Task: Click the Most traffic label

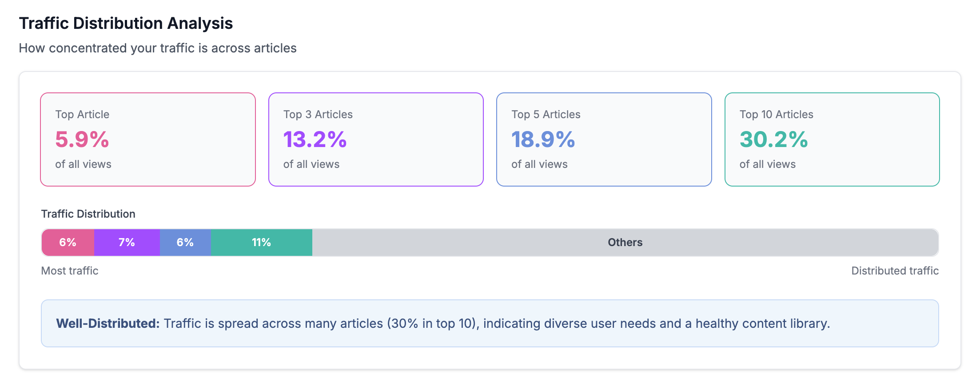Action: (70, 271)
